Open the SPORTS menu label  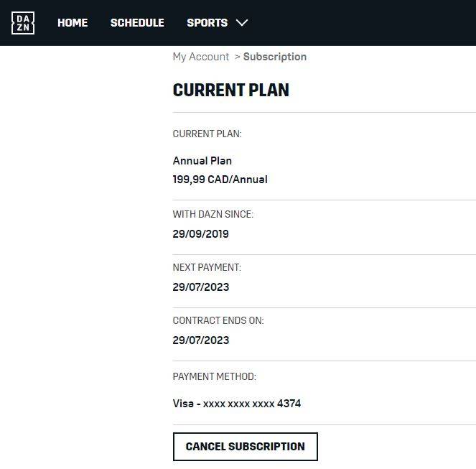(207, 23)
